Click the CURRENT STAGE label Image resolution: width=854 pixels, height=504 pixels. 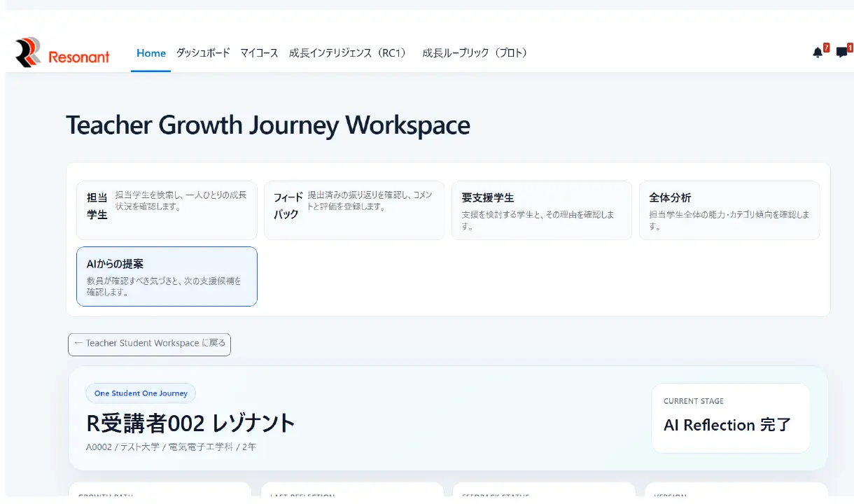pyautogui.click(x=694, y=401)
